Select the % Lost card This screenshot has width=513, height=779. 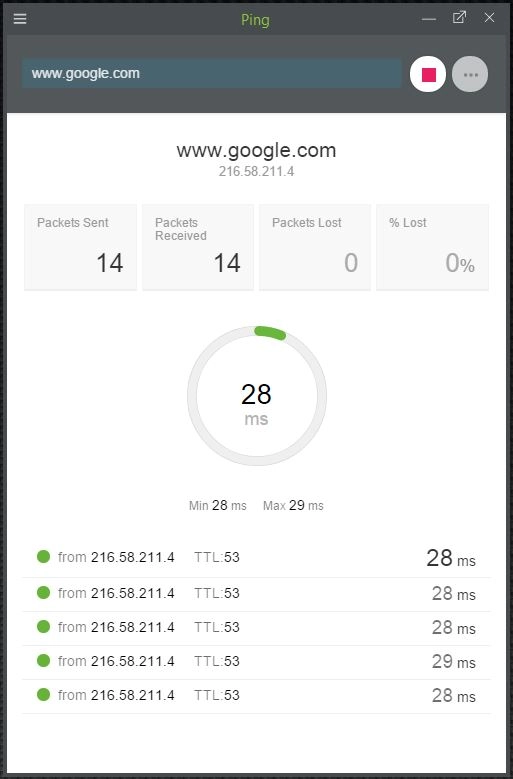pyautogui.click(x=433, y=247)
